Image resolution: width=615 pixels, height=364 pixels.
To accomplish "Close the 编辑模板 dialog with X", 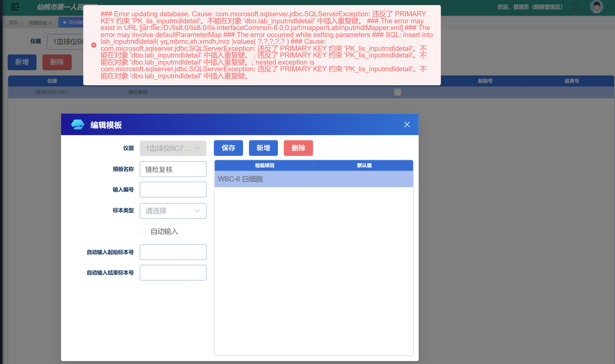I will tap(407, 124).
